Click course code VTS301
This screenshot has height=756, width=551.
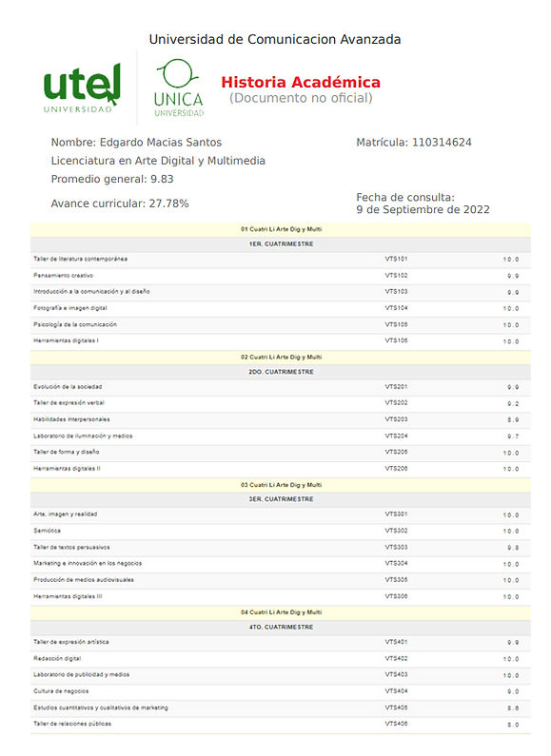click(x=396, y=514)
